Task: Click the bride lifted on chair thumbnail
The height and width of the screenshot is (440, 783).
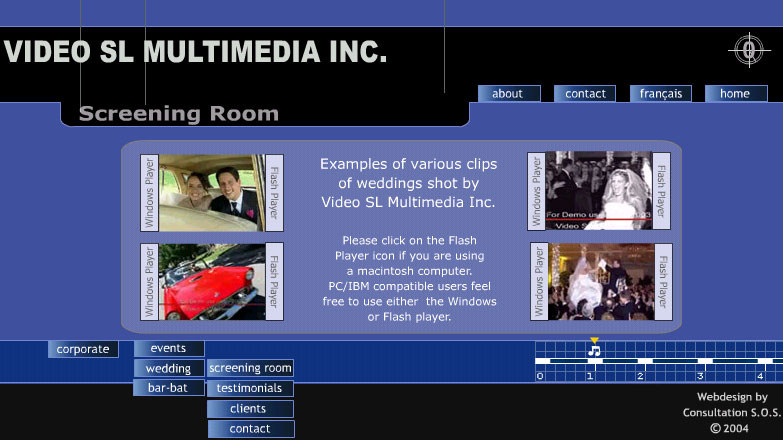Action: click(601, 282)
